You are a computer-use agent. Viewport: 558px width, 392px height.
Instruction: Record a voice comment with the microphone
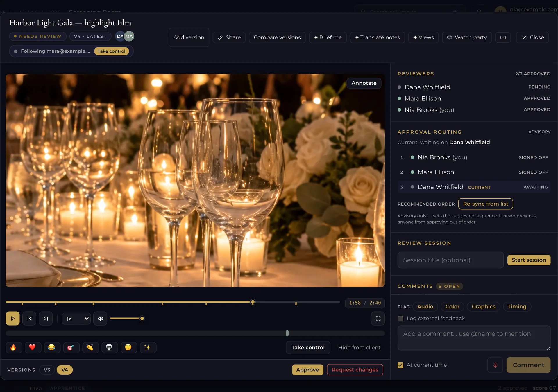pyautogui.click(x=495, y=365)
